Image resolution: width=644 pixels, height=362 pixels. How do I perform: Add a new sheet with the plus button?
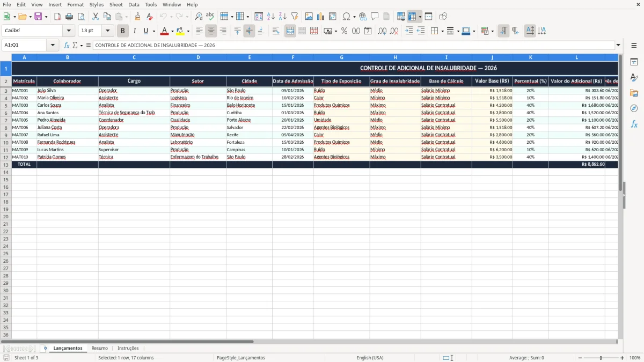(46, 348)
